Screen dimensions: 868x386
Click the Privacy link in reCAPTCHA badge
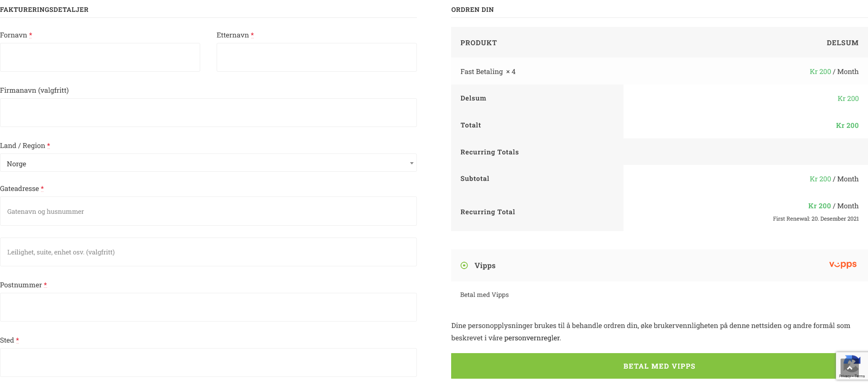pyautogui.click(x=845, y=376)
